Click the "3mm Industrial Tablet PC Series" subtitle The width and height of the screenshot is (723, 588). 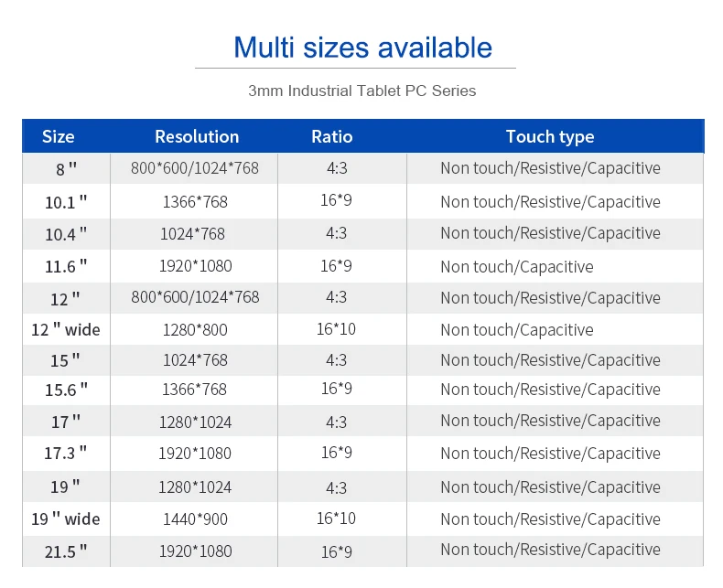[x=362, y=91]
